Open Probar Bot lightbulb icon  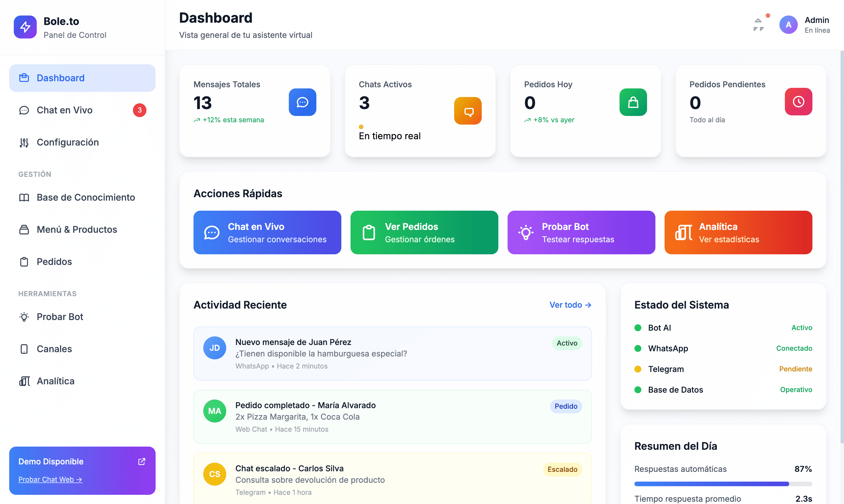coord(24,317)
